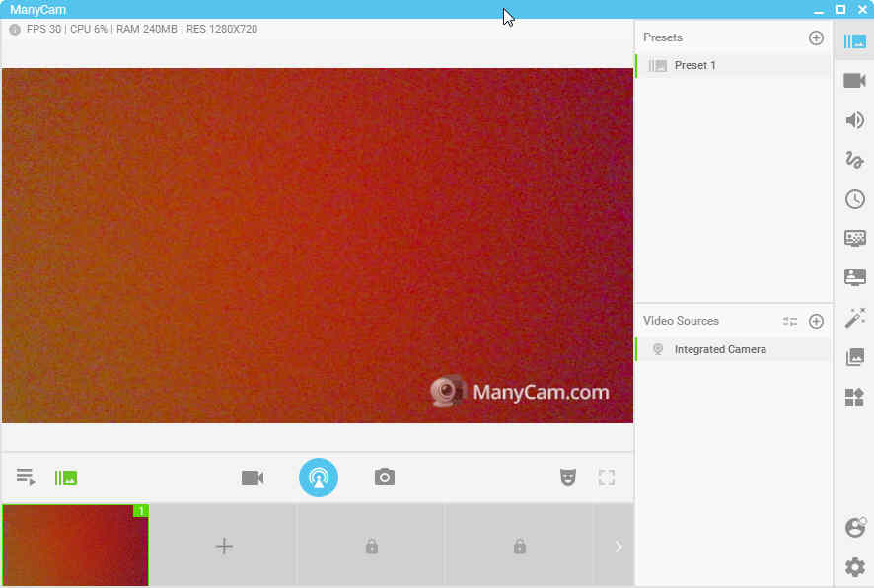This screenshot has width=874, height=588.
Task: Open ManyCam settings with the gear icon
Action: coord(854,567)
